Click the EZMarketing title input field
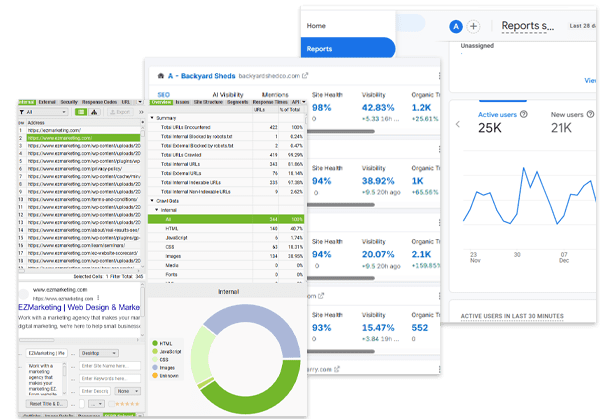 (46, 353)
